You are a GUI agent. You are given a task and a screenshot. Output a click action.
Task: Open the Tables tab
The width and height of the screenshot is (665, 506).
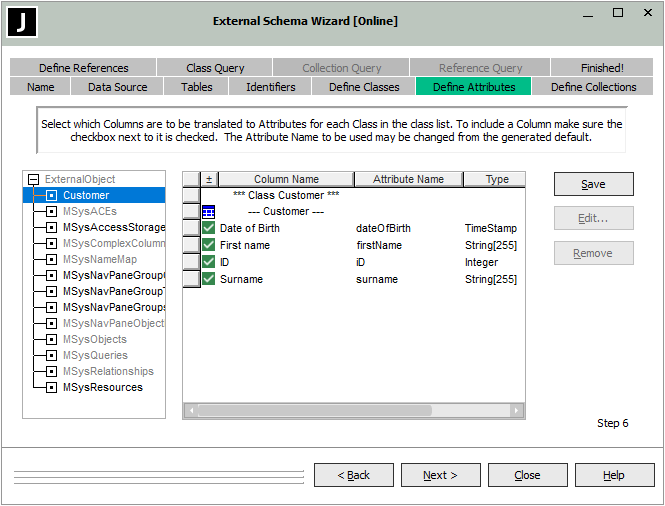(x=196, y=87)
